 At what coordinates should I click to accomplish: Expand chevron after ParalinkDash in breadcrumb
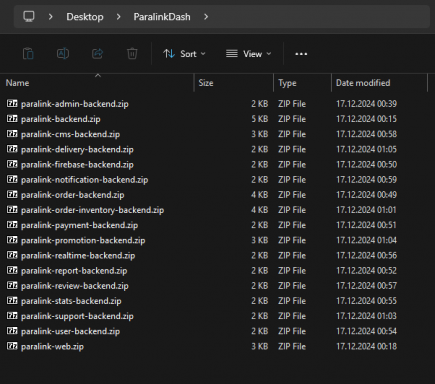pos(206,17)
